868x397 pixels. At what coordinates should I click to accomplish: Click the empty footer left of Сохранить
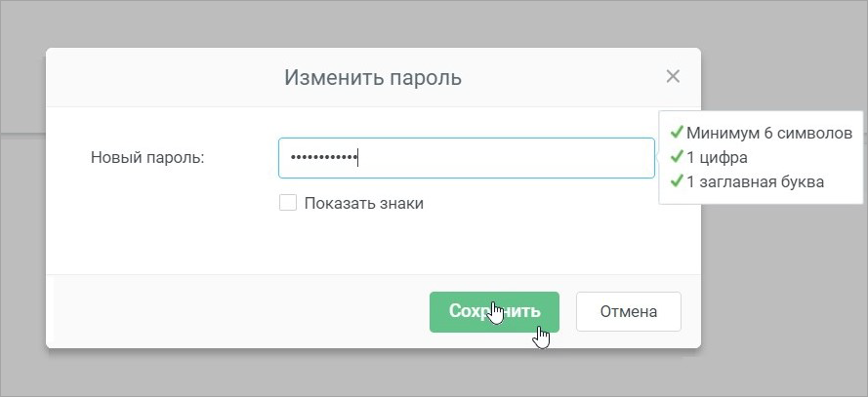238,311
